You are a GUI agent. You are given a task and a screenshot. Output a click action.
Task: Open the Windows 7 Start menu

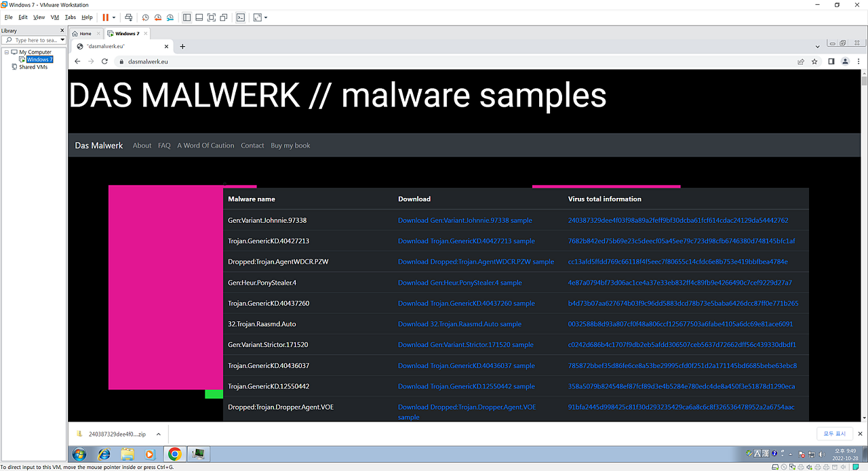point(79,454)
